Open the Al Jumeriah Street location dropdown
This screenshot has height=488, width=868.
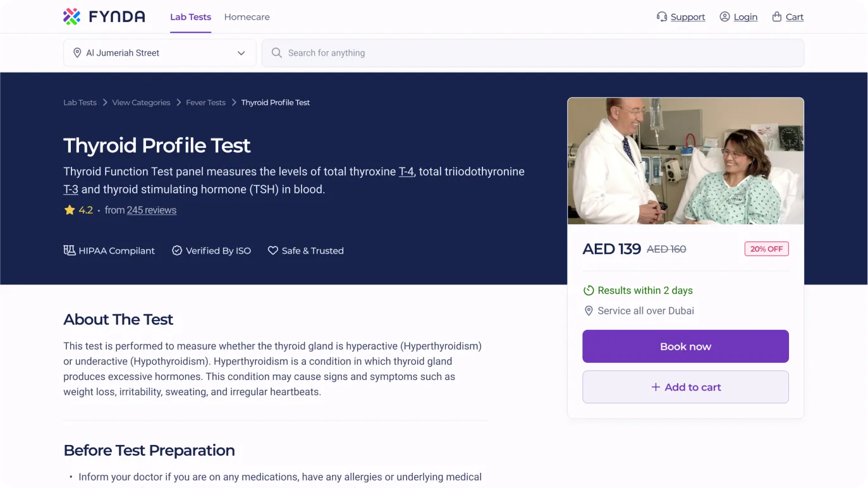pos(160,53)
